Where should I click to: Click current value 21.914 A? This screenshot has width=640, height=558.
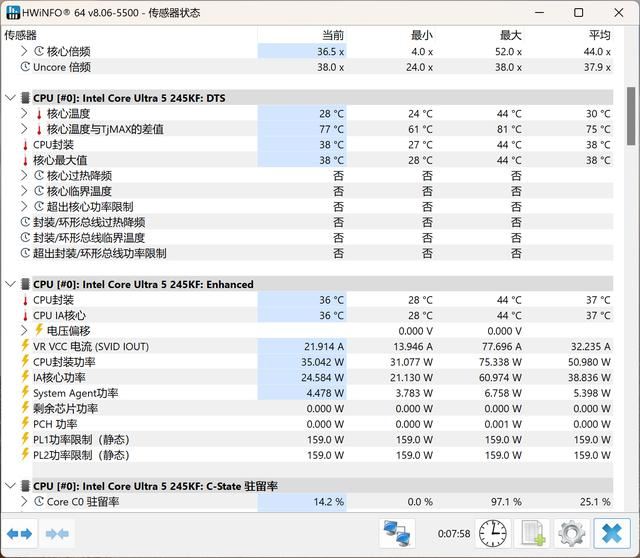pyautogui.click(x=324, y=347)
